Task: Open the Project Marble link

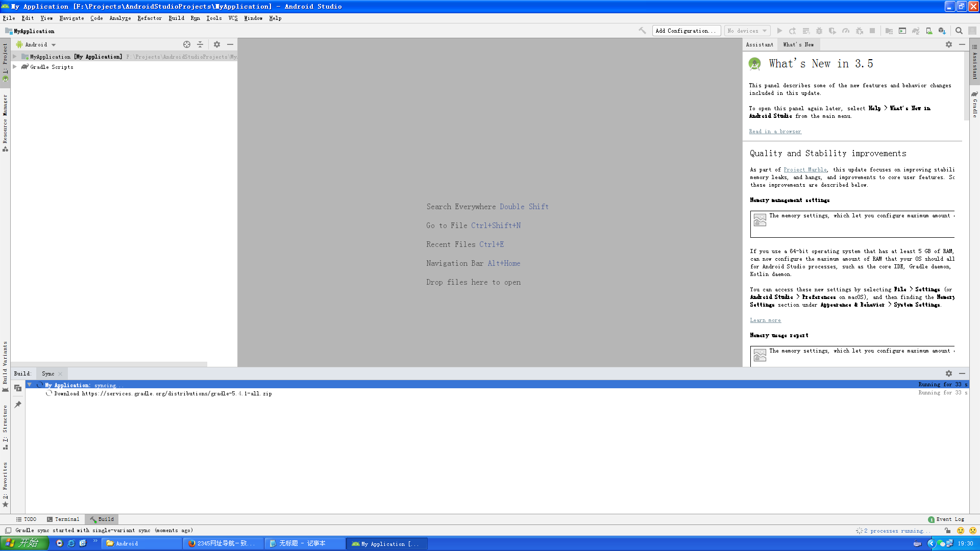Action: click(x=805, y=170)
